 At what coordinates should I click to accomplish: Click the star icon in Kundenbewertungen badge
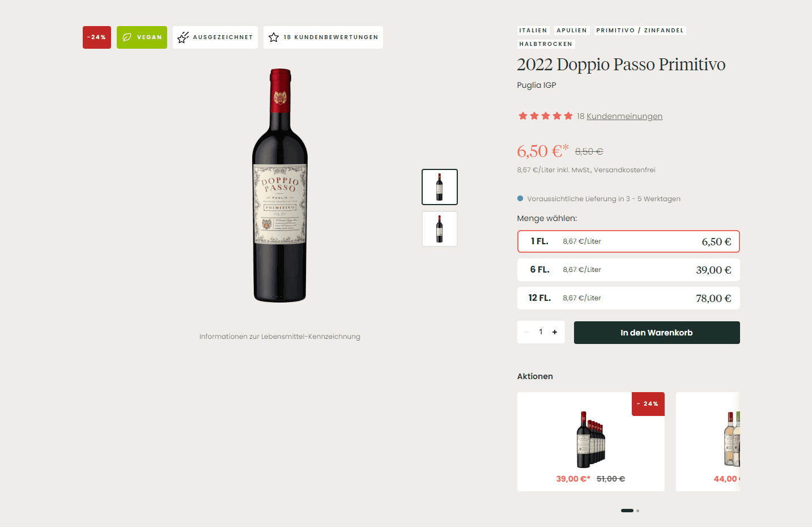click(x=274, y=37)
